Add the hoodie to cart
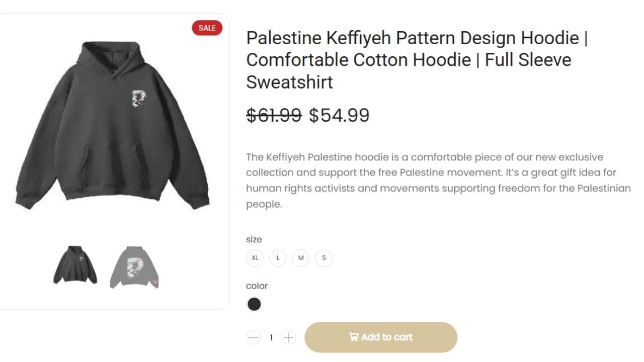The image size is (644, 362). [x=381, y=337]
